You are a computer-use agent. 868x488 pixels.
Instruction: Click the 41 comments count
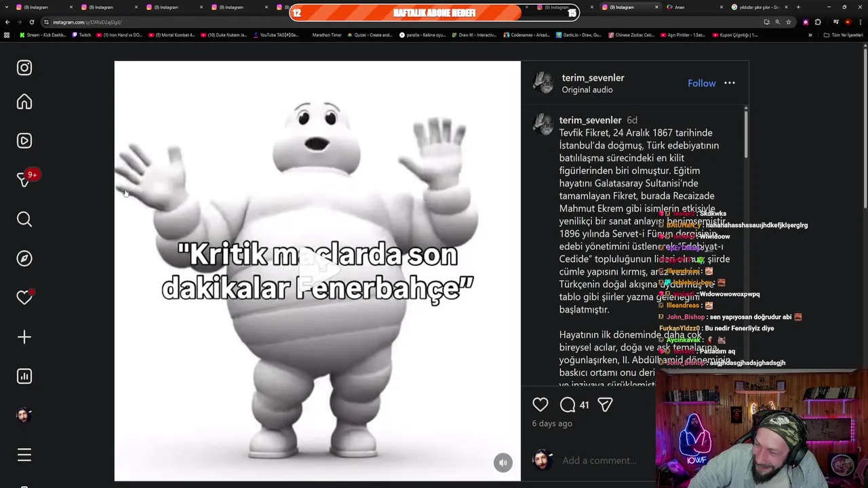[x=584, y=405]
